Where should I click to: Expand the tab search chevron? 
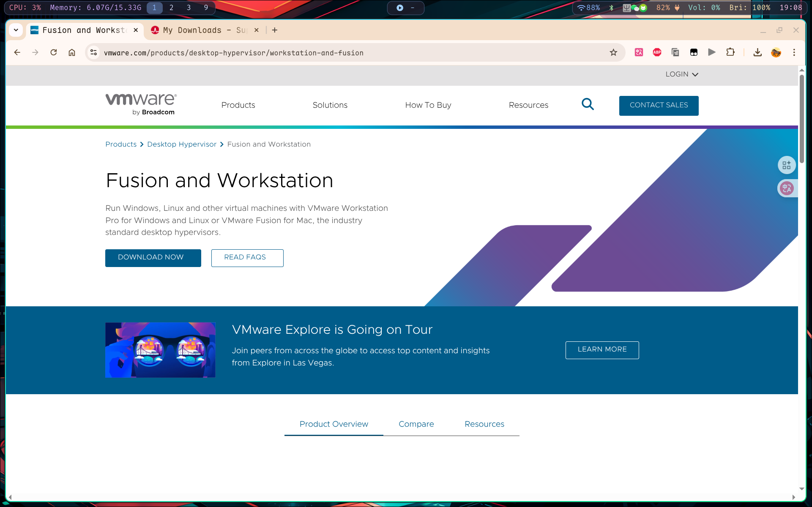coord(16,30)
